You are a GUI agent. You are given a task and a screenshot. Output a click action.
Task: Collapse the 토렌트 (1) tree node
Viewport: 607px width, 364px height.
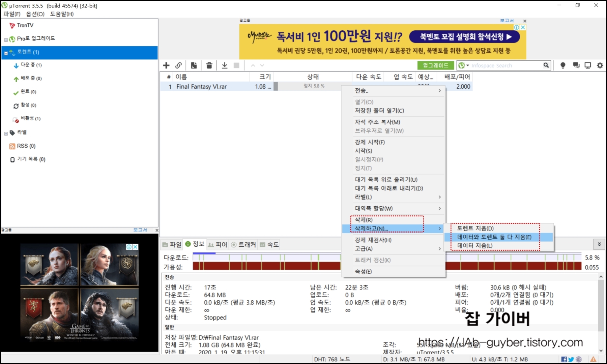click(6, 53)
